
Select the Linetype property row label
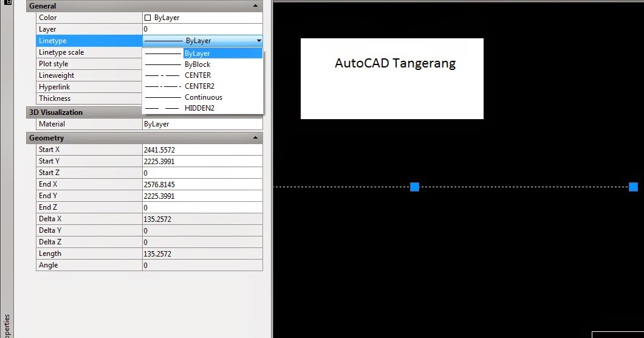(x=89, y=41)
